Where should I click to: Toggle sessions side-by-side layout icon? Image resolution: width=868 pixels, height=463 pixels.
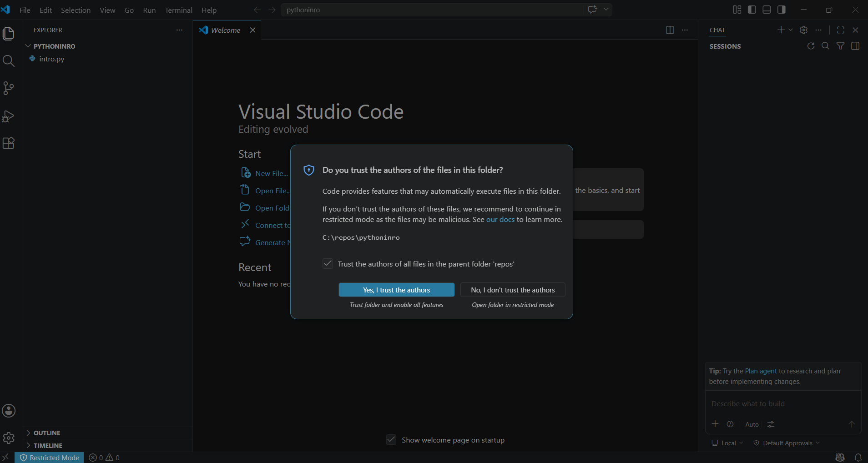pyautogui.click(x=855, y=46)
